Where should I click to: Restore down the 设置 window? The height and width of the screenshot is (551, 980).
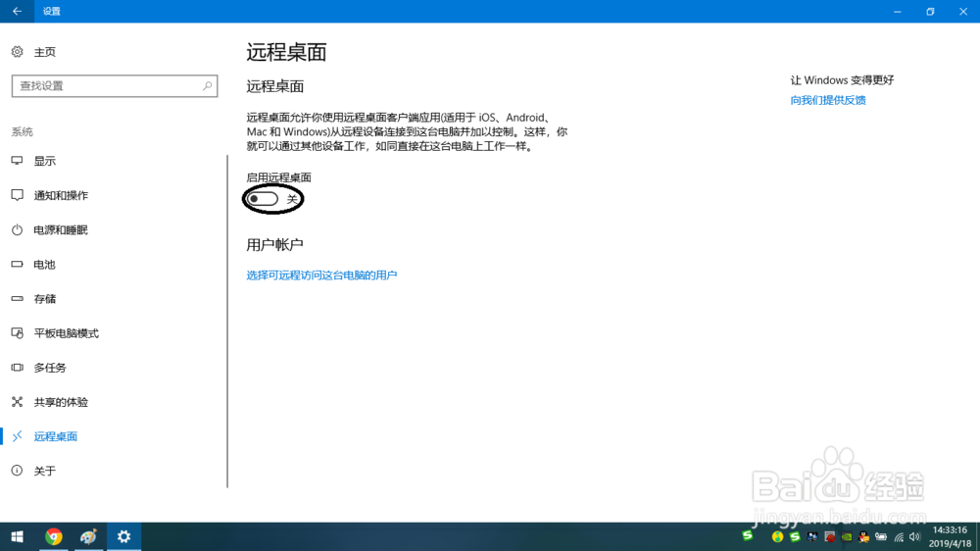pyautogui.click(x=930, y=11)
